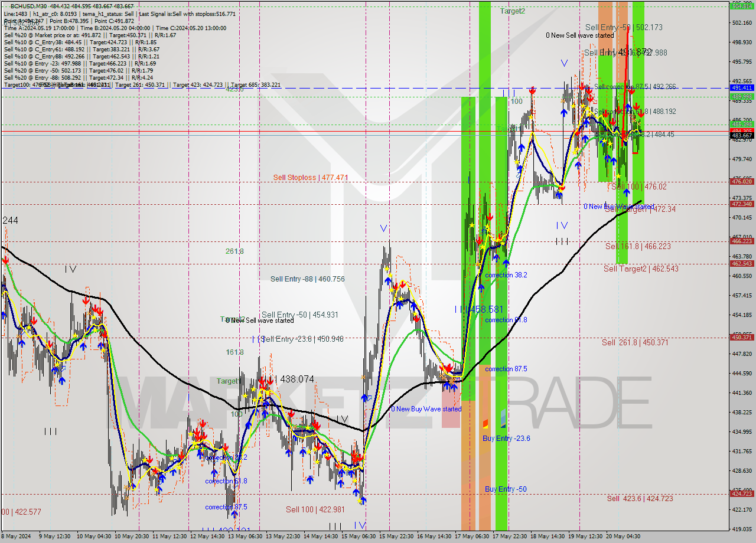Click the '16 May 14:30' time axis label
756x543 pixels.
coord(435,537)
